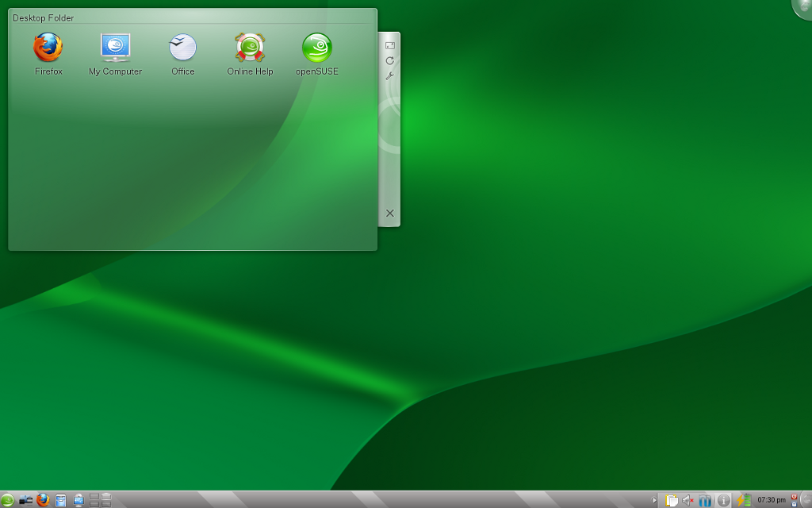
Task: Open the battery power status icon
Action: [x=743, y=500]
